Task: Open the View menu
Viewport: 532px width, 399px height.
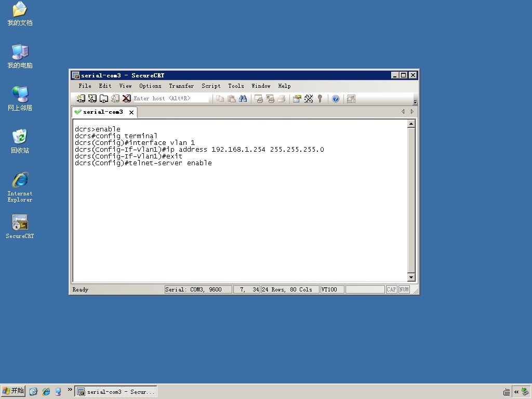Action: [125, 86]
